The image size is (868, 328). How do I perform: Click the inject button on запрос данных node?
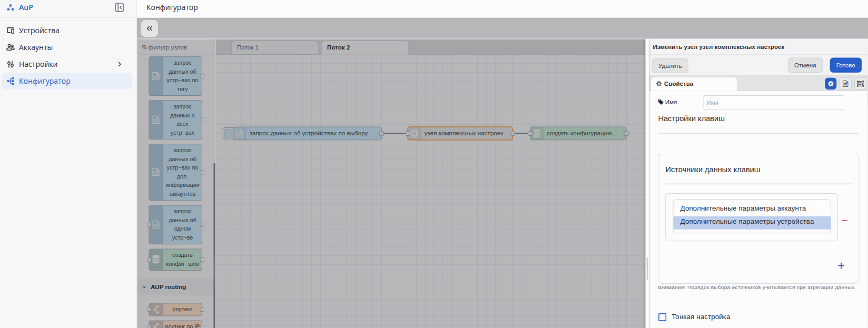[x=228, y=134]
